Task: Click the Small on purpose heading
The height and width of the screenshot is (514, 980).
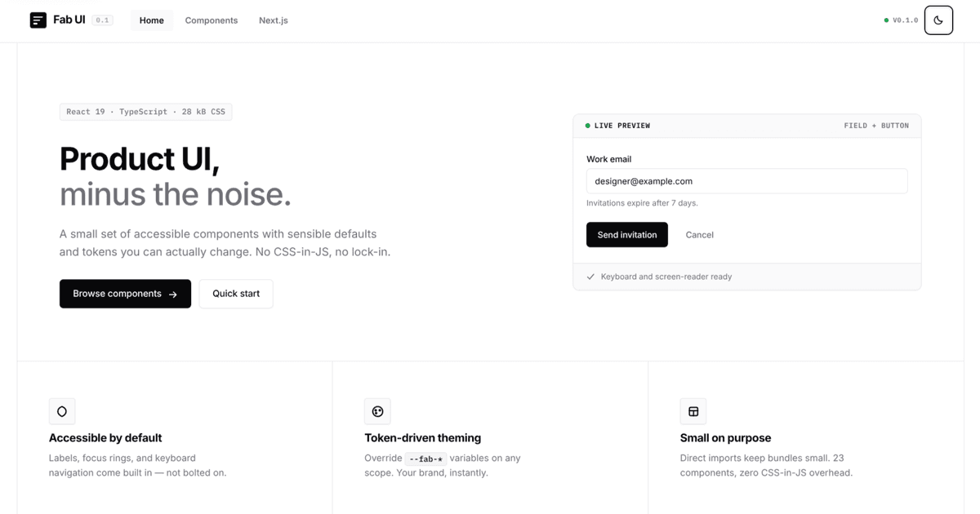Action: 726,438
